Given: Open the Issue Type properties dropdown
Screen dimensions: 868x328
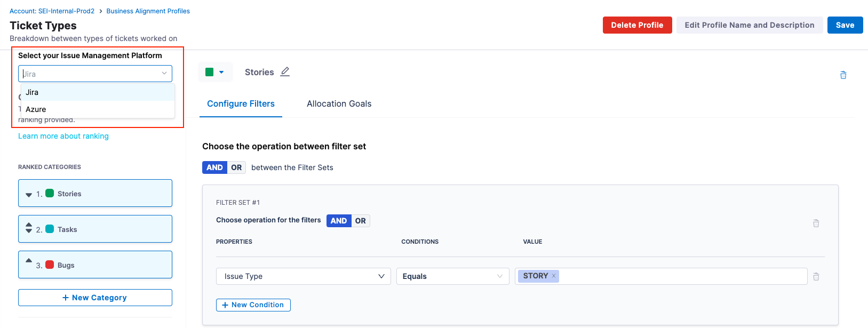Looking at the screenshot, I should click(x=303, y=276).
